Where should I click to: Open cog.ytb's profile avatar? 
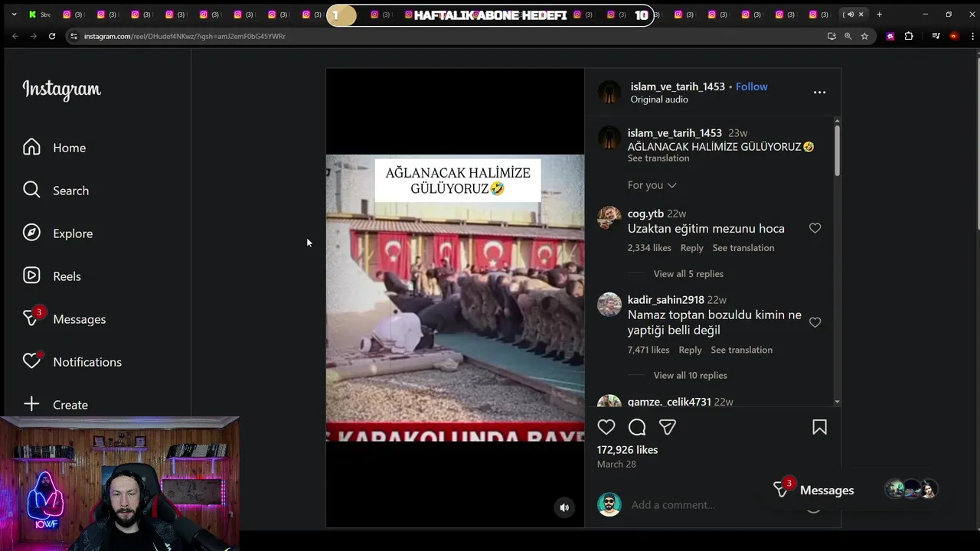(609, 217)
